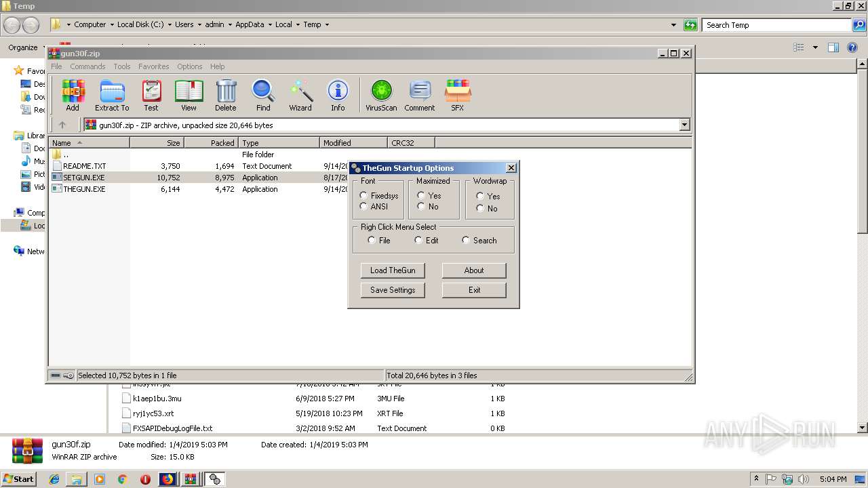Open the Explorer address bar history dropdown
The width and height of the screenshot is (868, 488).
coord(673,25)
